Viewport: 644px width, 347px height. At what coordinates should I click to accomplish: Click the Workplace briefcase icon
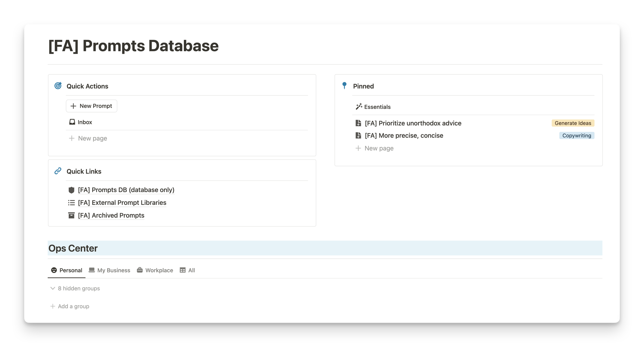(x=140, y=270)
